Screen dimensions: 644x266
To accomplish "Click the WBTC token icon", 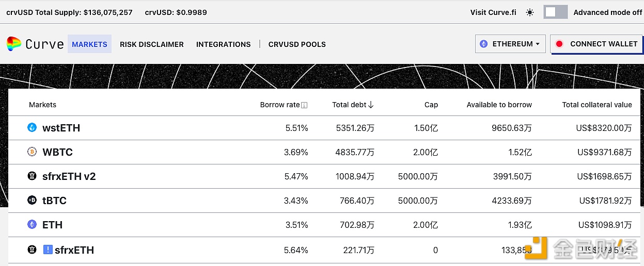I will click(x=32, y=152).
